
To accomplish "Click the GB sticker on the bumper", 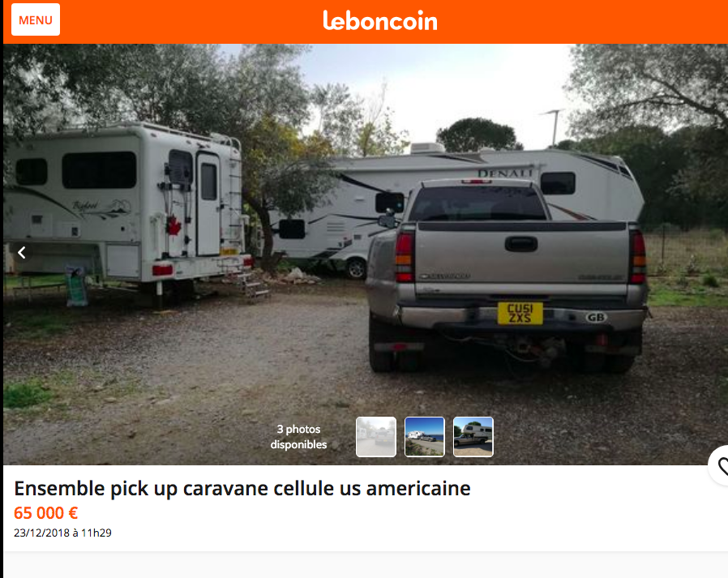I will 596,318.
